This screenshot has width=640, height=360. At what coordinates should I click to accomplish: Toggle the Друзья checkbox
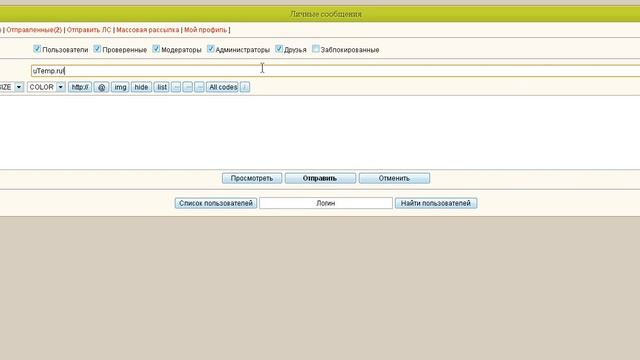click(279, 49)
